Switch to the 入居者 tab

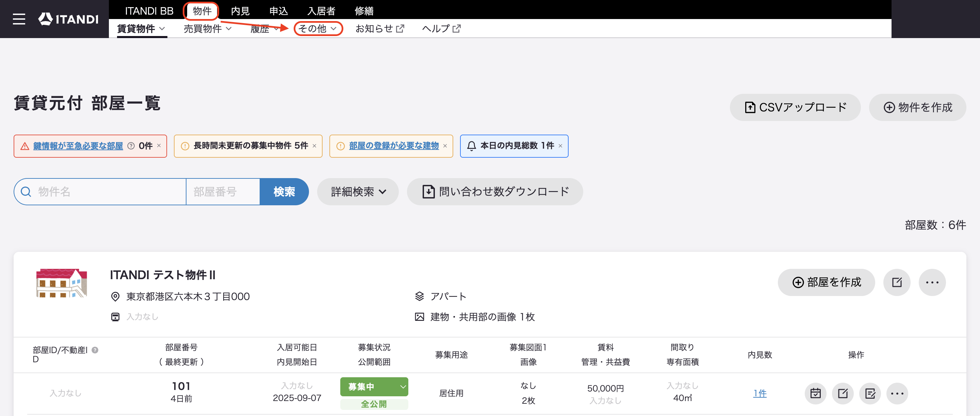tap(321, 11)
